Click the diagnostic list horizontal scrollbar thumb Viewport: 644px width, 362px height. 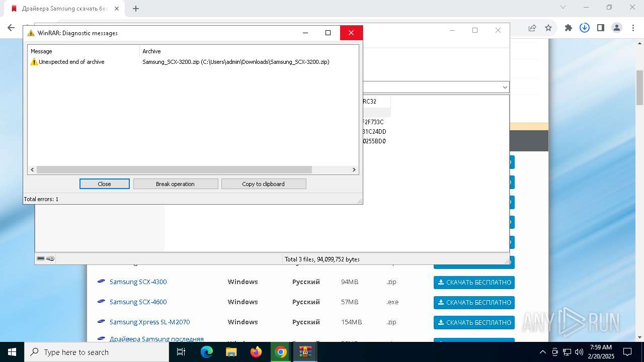tap(174, 170)
